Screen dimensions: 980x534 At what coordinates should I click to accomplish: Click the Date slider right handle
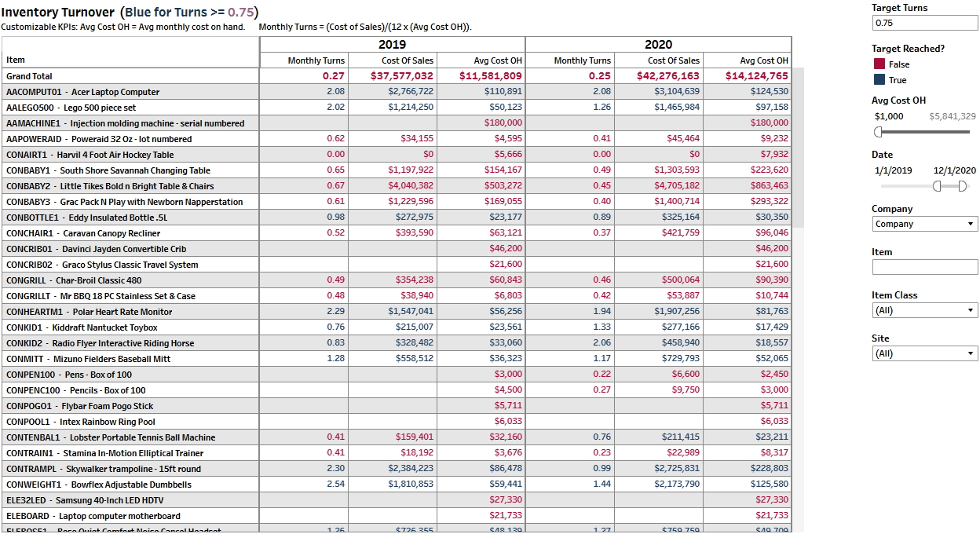coord(964,186)
